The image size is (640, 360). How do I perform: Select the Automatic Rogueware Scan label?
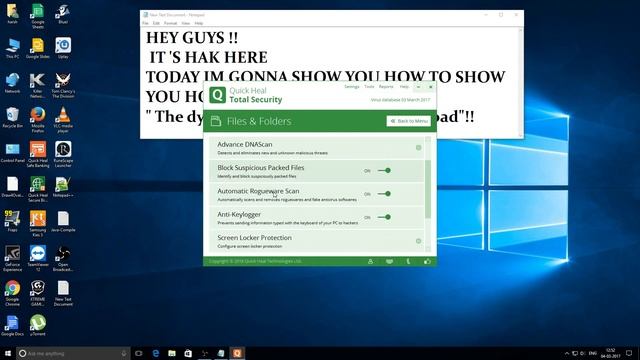coord(258,191)
